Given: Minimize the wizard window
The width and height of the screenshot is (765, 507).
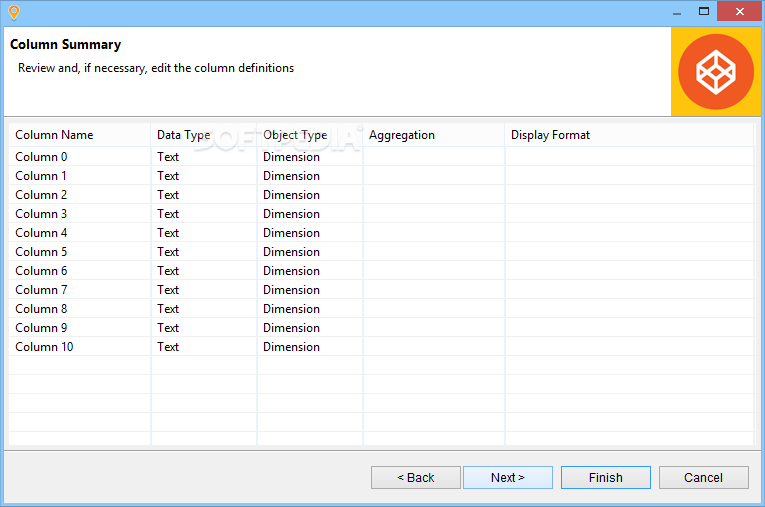Looking at the screenshot, I should (677, 12).
